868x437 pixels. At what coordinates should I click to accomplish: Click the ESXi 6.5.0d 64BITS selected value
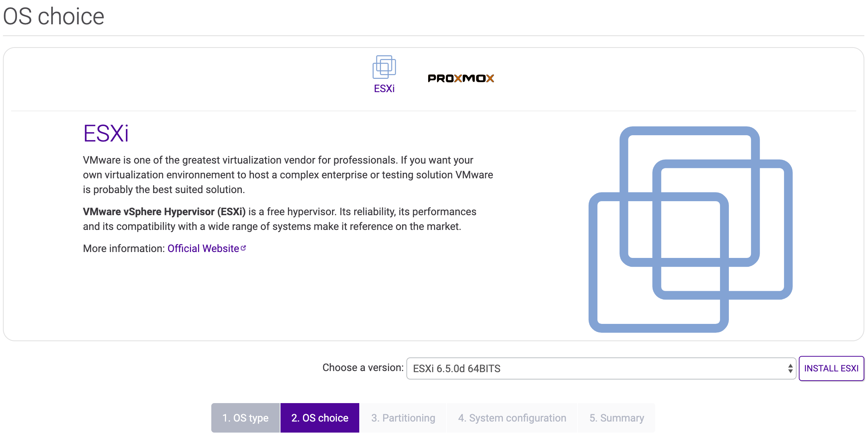pyautogui.click(x=456, y=368)
